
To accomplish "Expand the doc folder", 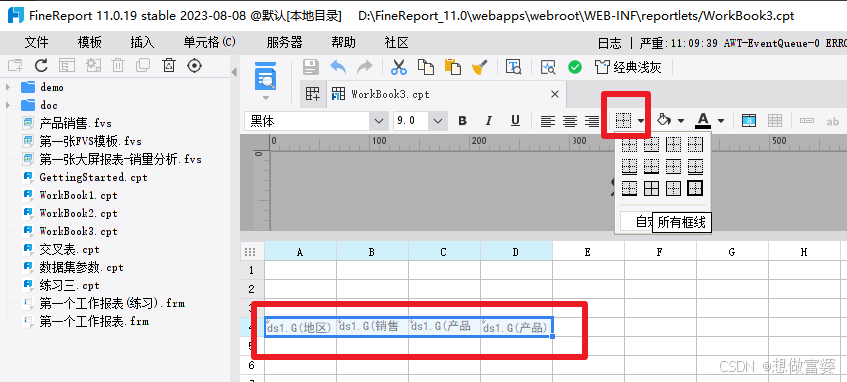I will coord(8,105).
